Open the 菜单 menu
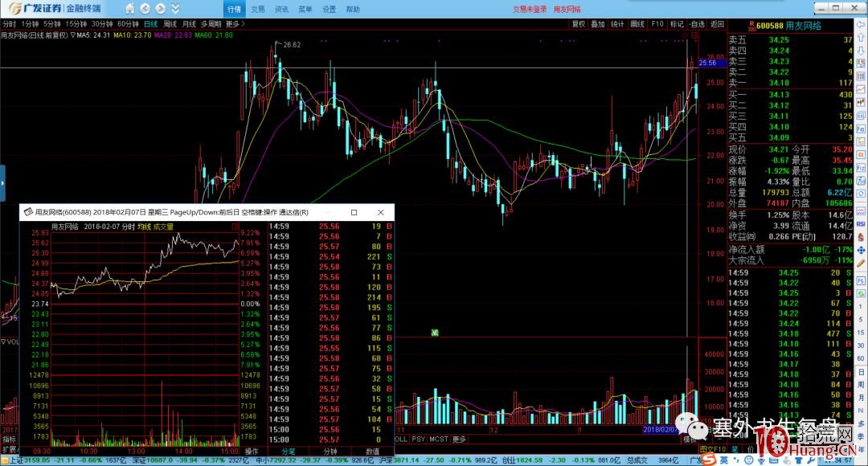 click(x=305, y=9)
